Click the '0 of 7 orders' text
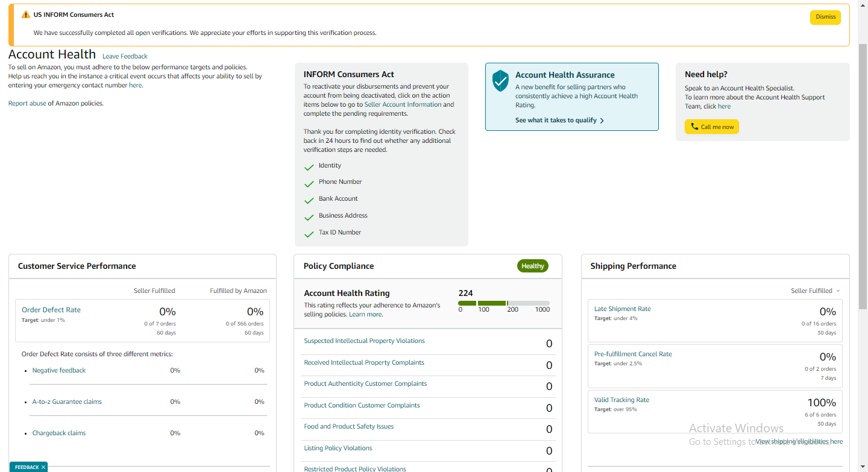Viewport: 868px width, 472px height. coord(160,324)
